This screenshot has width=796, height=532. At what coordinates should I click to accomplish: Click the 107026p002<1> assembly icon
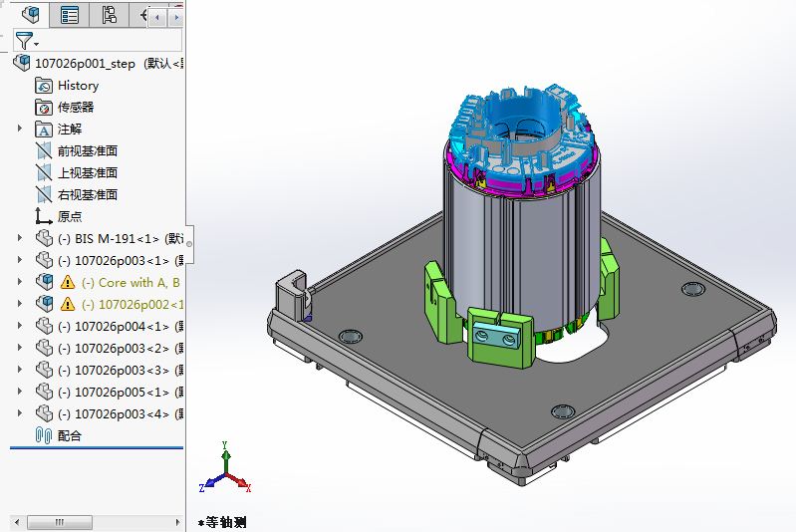coord(44,304)
